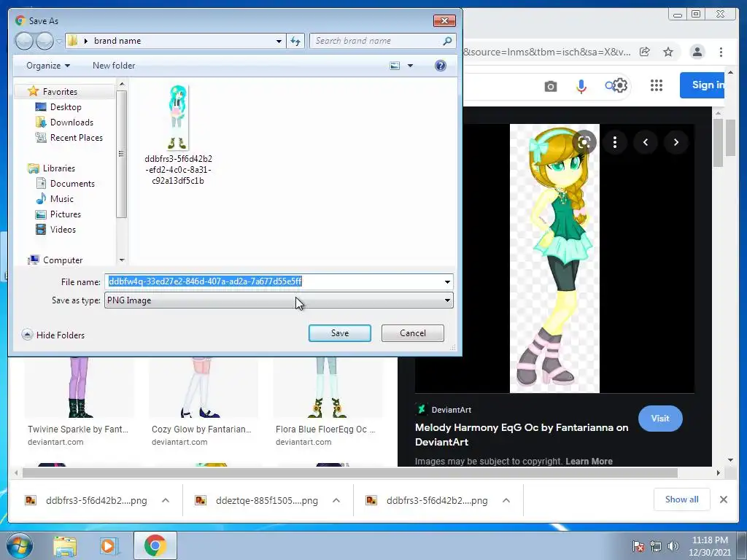Open Windows Media Player from taskbar

coord(109,545)
